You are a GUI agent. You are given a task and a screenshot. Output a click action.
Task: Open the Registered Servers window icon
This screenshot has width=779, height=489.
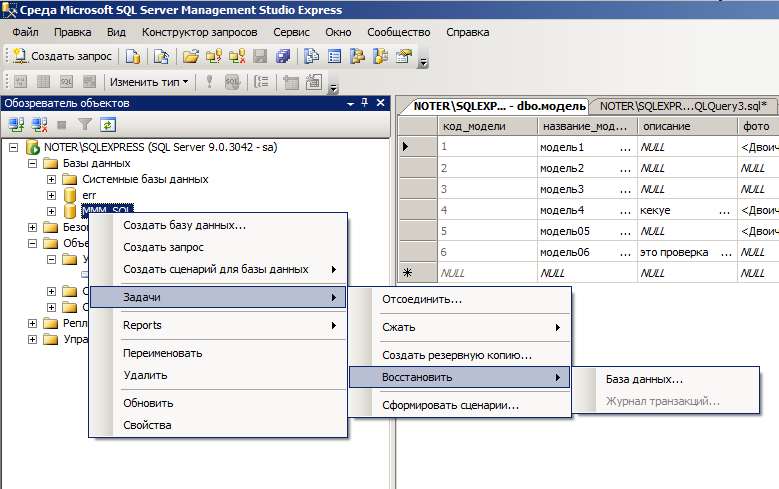(312, 56)
